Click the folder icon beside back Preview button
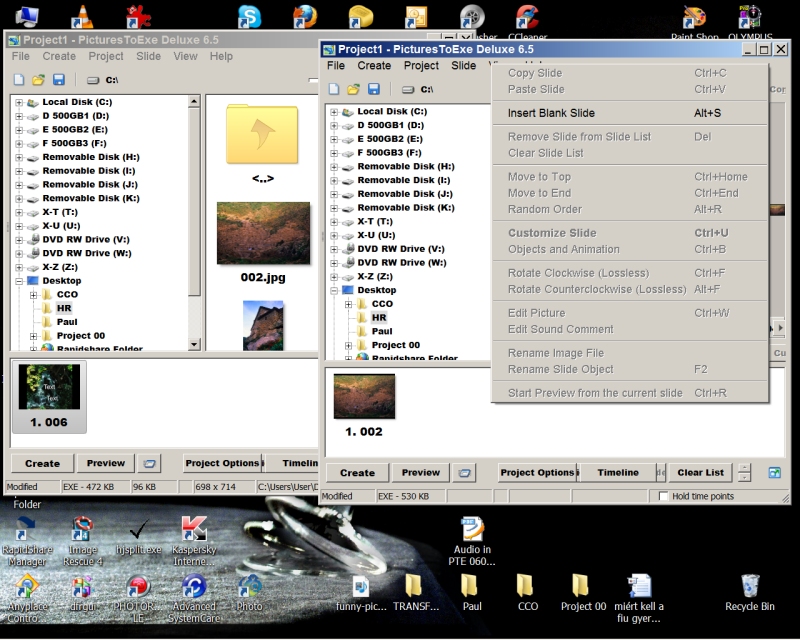This screenshot has width=800, height=640. (x=150, y=463)
